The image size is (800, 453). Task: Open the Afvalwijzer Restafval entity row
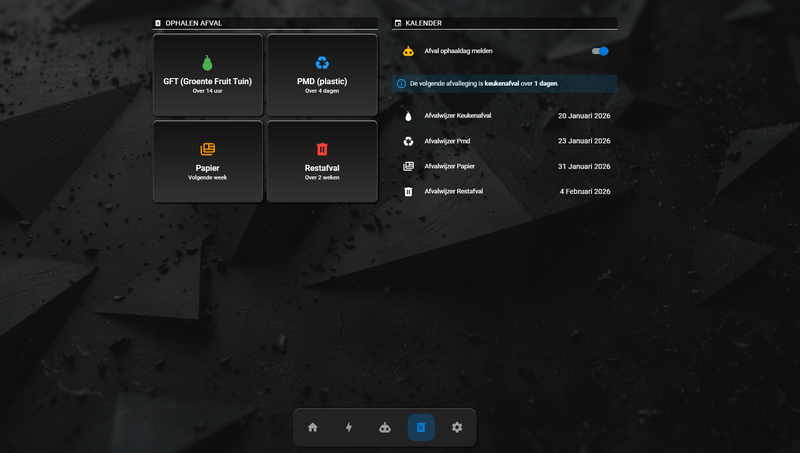505,191
